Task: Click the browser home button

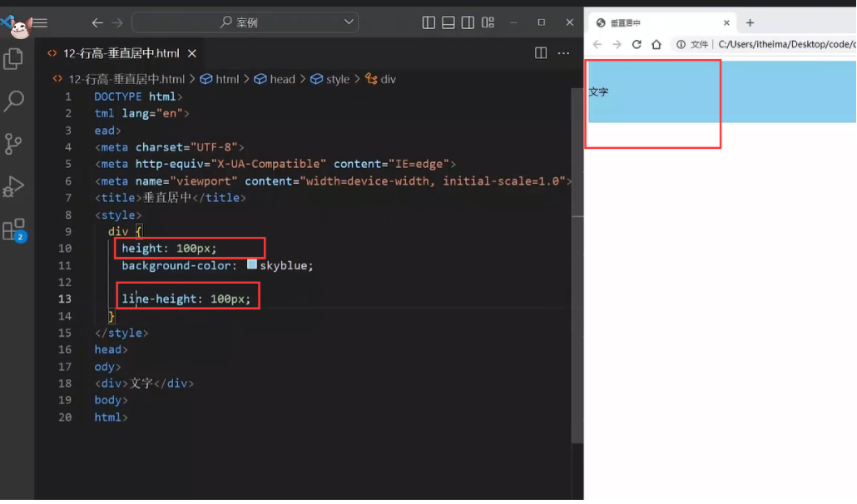Action: coord(656,45)
